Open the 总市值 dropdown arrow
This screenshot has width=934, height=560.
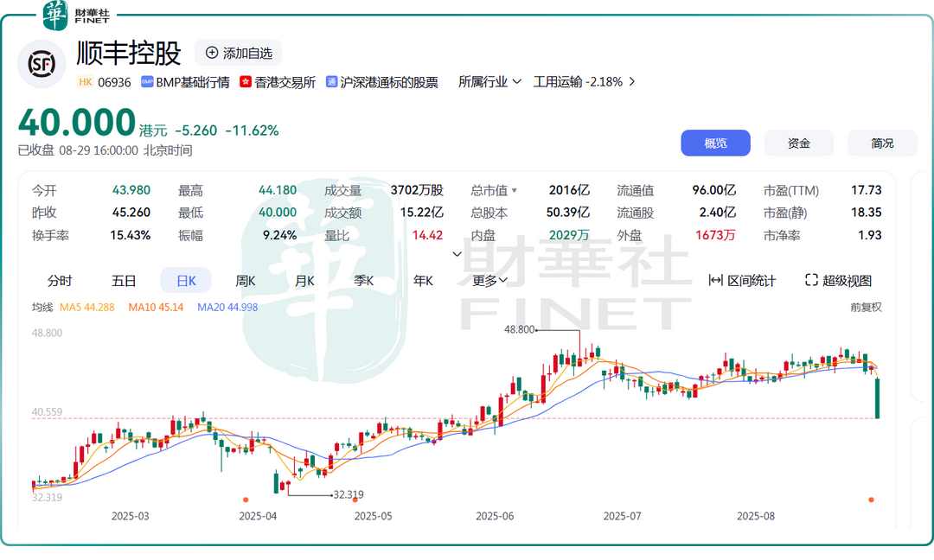click(515, 190)
